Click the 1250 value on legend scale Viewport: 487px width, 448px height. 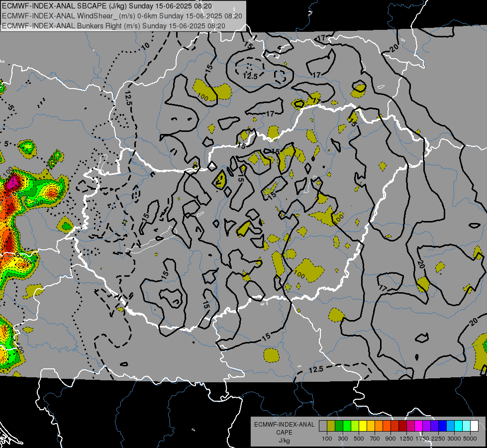(406, 439)
